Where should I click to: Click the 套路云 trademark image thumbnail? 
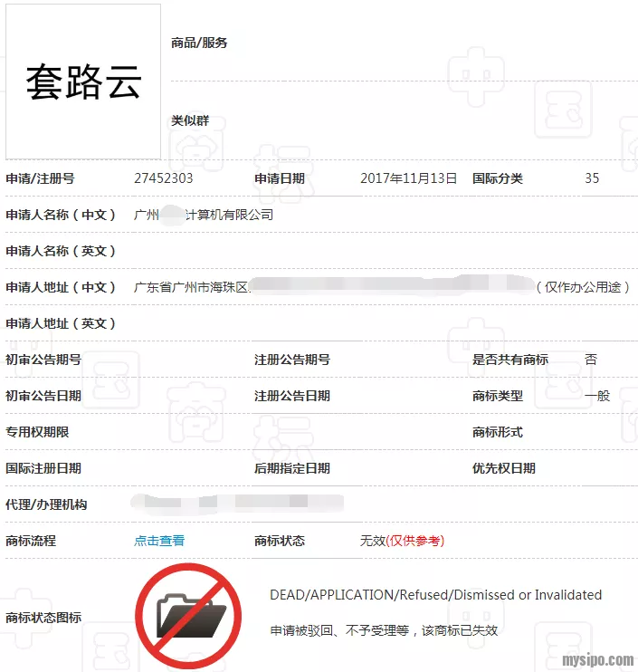pyautogui.click(x=83, y=82)
